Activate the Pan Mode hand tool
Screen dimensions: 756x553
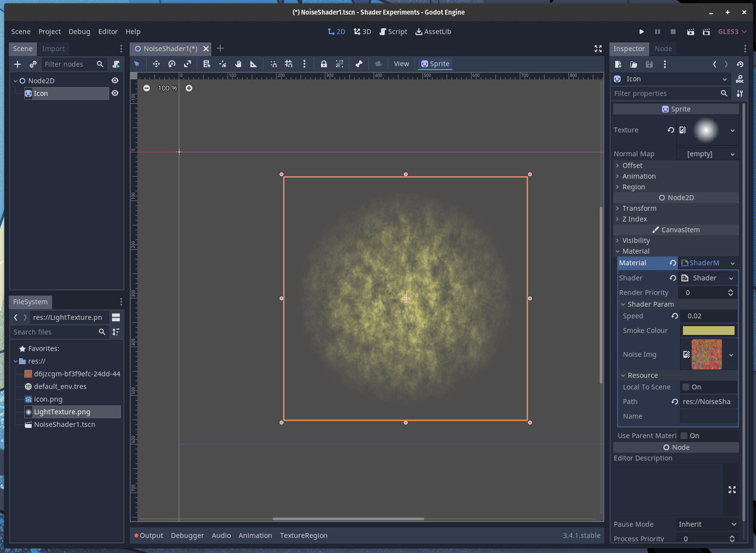click(x=238, y=64)
